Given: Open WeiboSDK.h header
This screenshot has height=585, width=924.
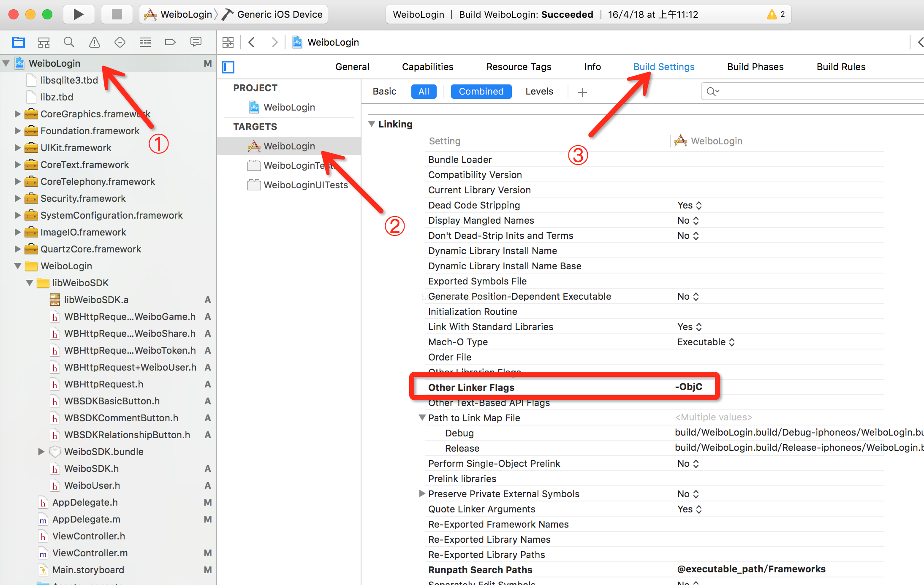Looking at the screenshot, I should pyautogui.click(x=91, y=469).
